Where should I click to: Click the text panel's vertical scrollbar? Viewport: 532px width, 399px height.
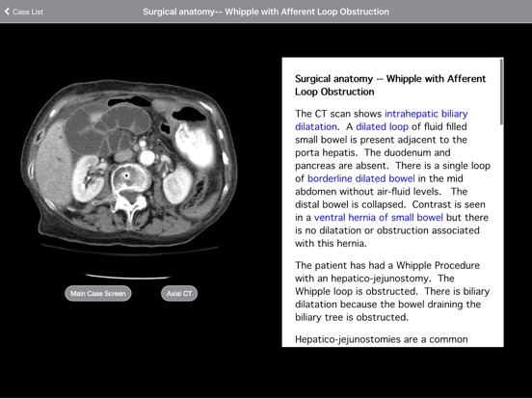(501, 93)
